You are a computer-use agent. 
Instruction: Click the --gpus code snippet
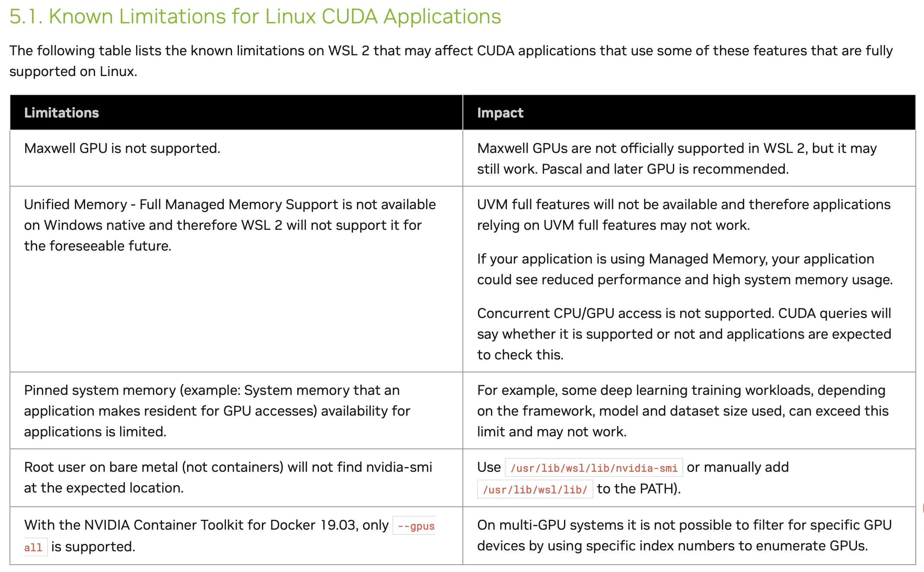pyautogui.click(x=415, y=526)
